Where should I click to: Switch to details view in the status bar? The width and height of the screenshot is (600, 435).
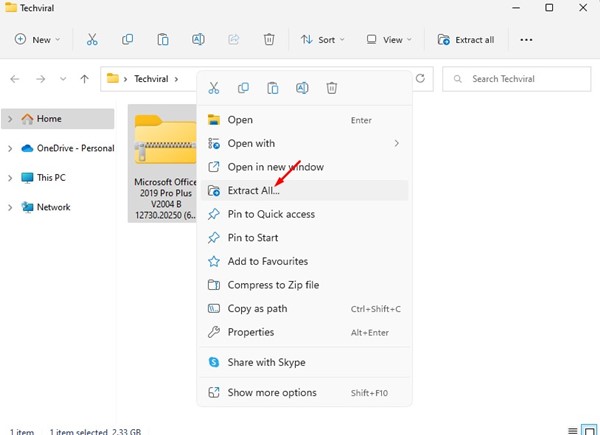[572, 430]
